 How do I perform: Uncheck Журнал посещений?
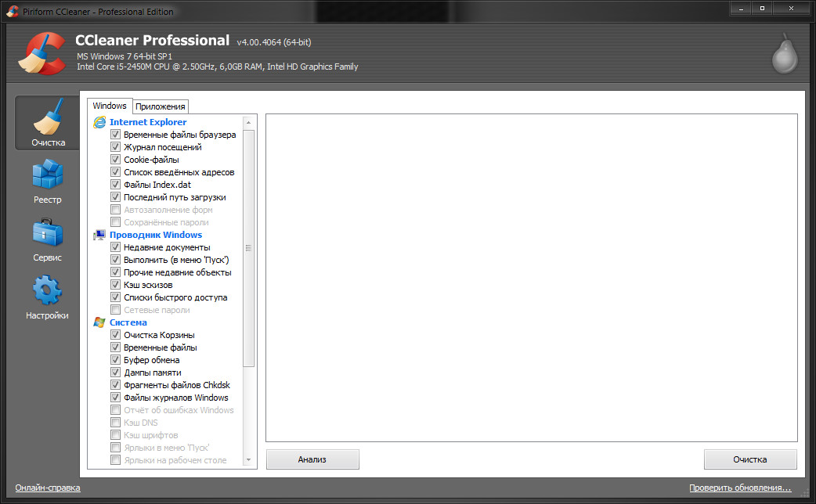[116, 147]
